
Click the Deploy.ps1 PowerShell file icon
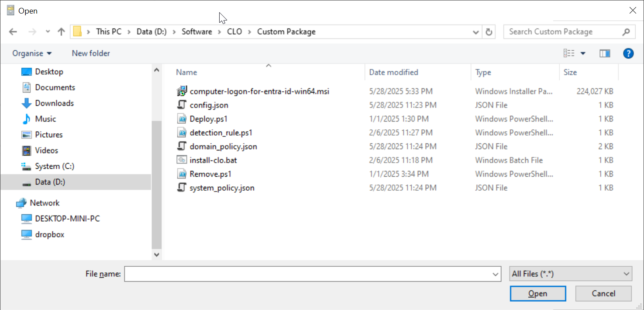[182, 119]
